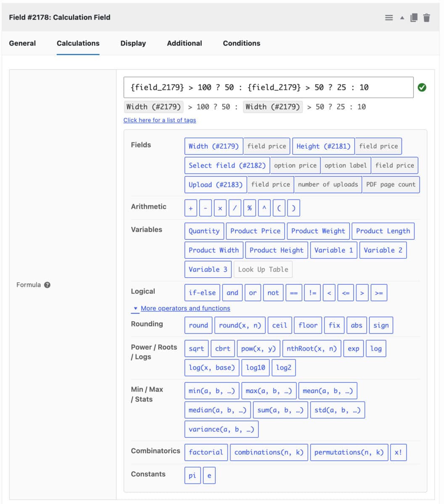The image size is (444, 504).
Task: Insert the 'and' logical operator
Action: [233, 293]
